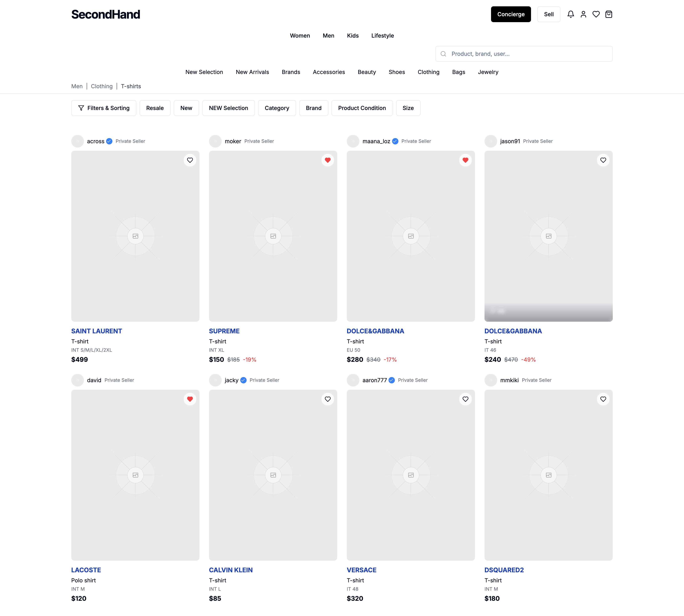Click maana_loz seller avatar
This screenshot has height=616, width=684.
(x=353, y=141)
